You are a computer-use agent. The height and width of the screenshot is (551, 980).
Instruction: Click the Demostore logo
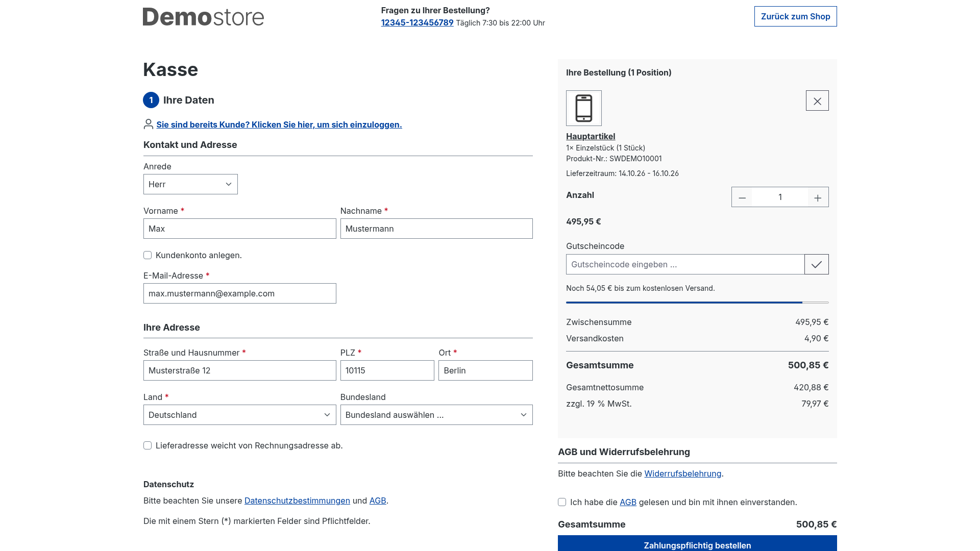click(x=203, y=17)
